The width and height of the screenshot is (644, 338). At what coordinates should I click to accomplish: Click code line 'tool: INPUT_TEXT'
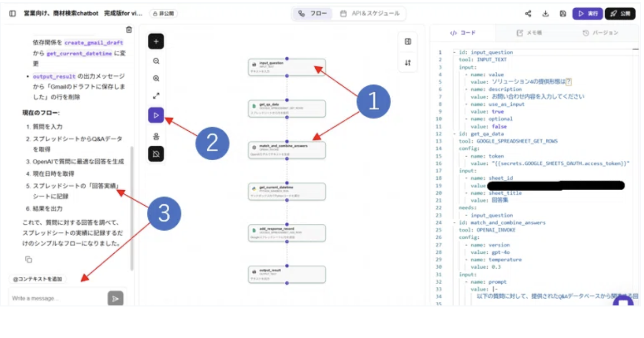483,59
